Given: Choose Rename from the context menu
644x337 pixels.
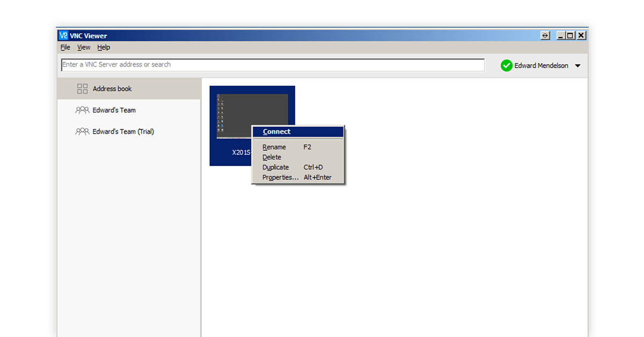Looking at the screenshot, I should coord(298,147).
